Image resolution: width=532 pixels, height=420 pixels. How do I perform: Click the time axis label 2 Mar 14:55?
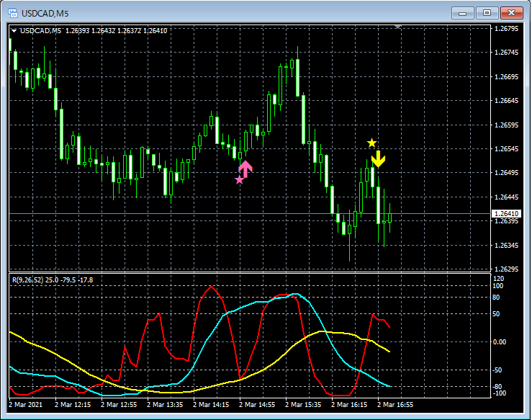point(257,405)
